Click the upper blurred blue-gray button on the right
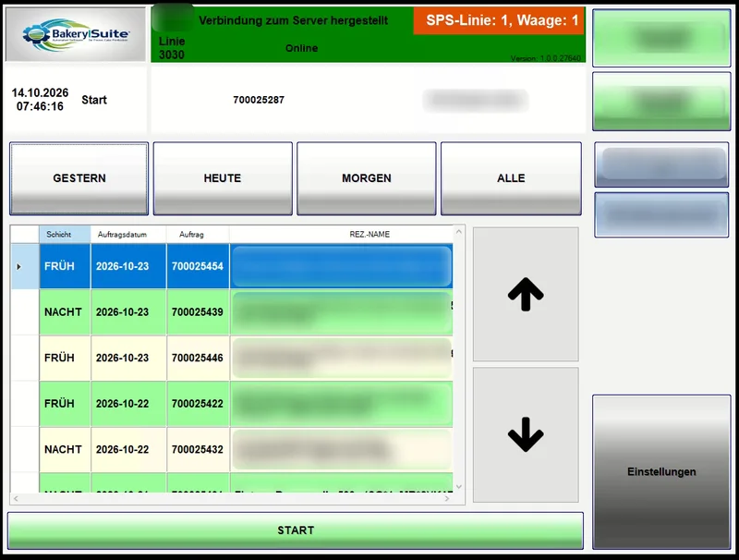This screenshot has height=560, width=739. coord(661,165)
